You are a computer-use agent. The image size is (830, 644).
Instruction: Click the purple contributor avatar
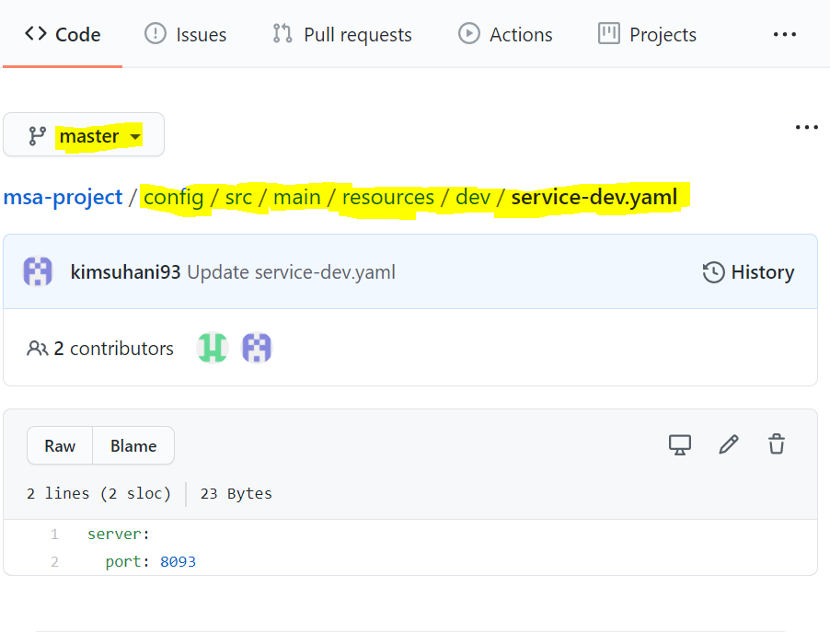[257, 348]
